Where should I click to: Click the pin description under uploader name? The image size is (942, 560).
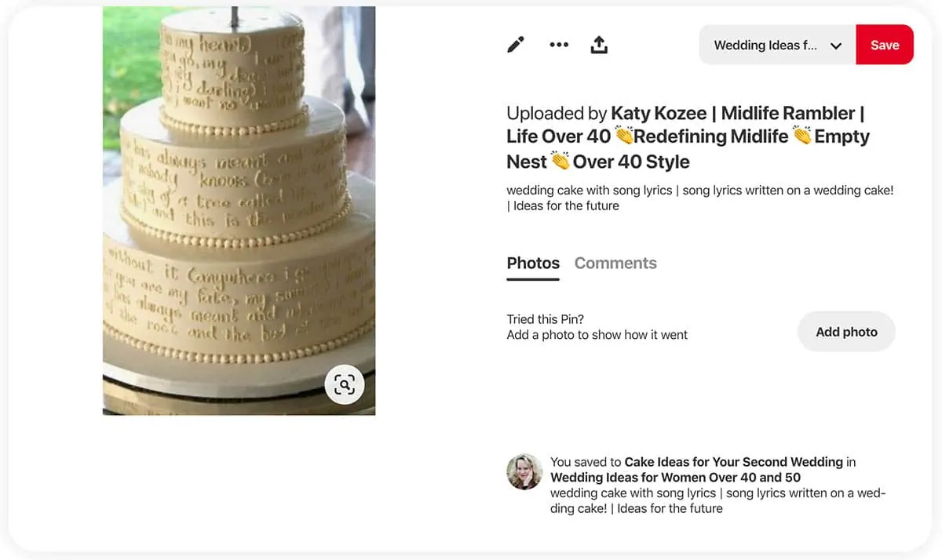(699, 198)
